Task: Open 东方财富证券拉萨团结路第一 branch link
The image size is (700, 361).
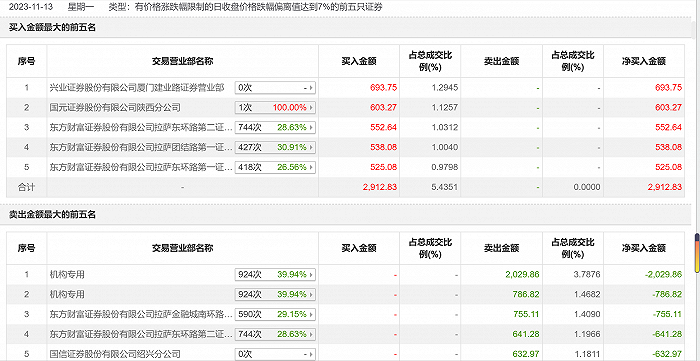Action: [141, 147]
